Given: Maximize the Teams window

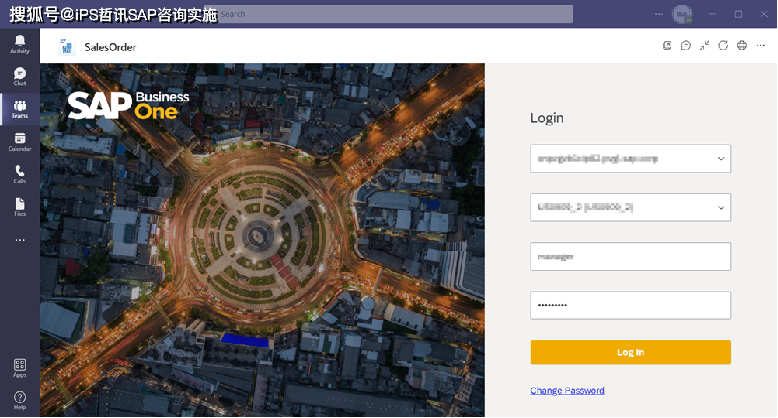Looking at the screenshot, I should pyautogui.click(x=738, y=14).
